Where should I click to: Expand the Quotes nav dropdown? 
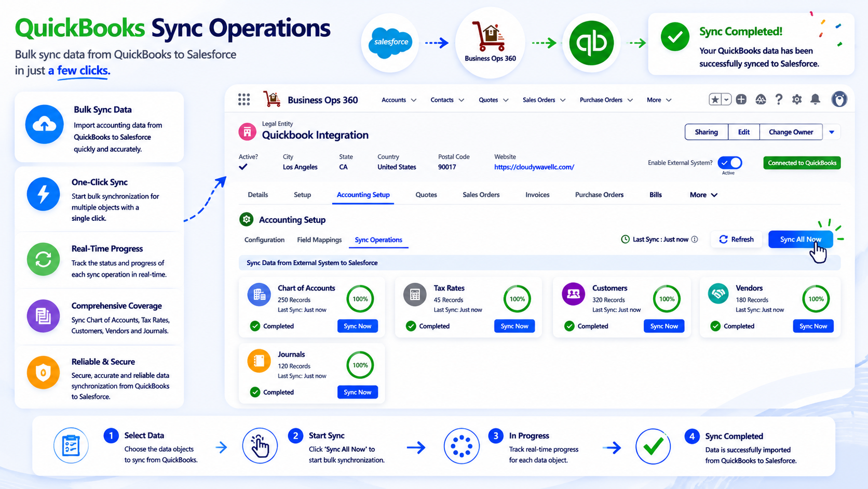pyautogui.click(x=506, y=100)
